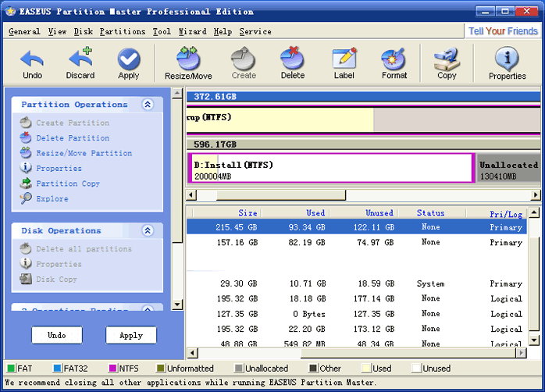
Task: Select the 29.30 GB System partition row
Action: click(x=357, y=283)
